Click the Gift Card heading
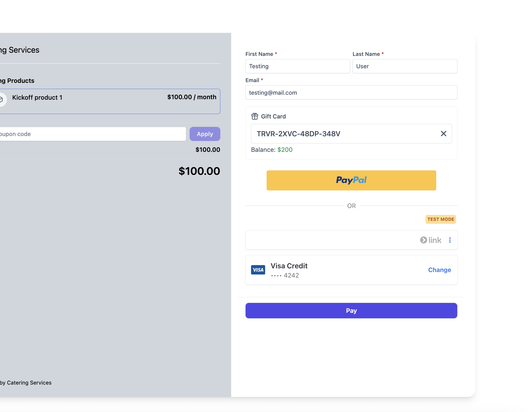Viewport: 532px width, 412px height. pos(273,116)
